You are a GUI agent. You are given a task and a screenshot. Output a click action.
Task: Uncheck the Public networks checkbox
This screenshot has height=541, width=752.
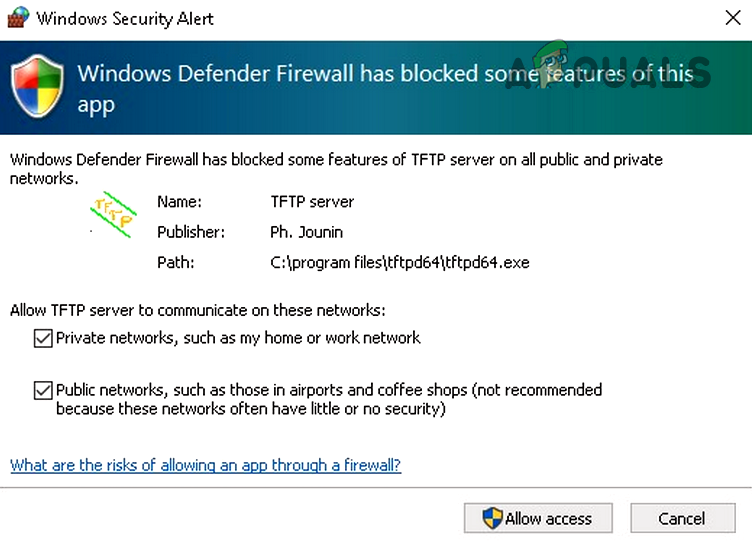(x=43, y=390)
